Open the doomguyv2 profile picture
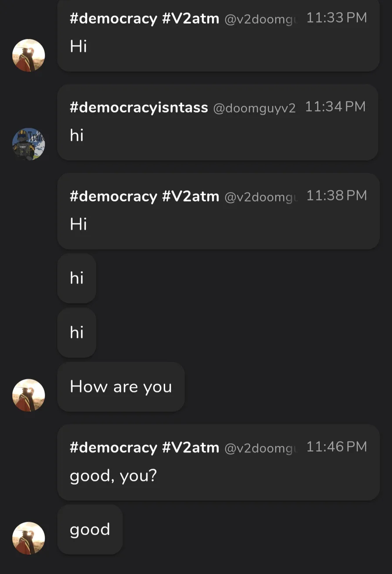The height and width of the screenshot is (574, 392). click(28, 144)
